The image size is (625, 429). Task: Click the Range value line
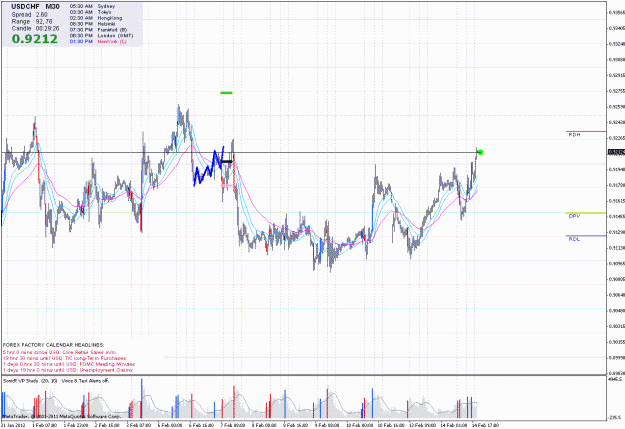click(x=32, y=22)
